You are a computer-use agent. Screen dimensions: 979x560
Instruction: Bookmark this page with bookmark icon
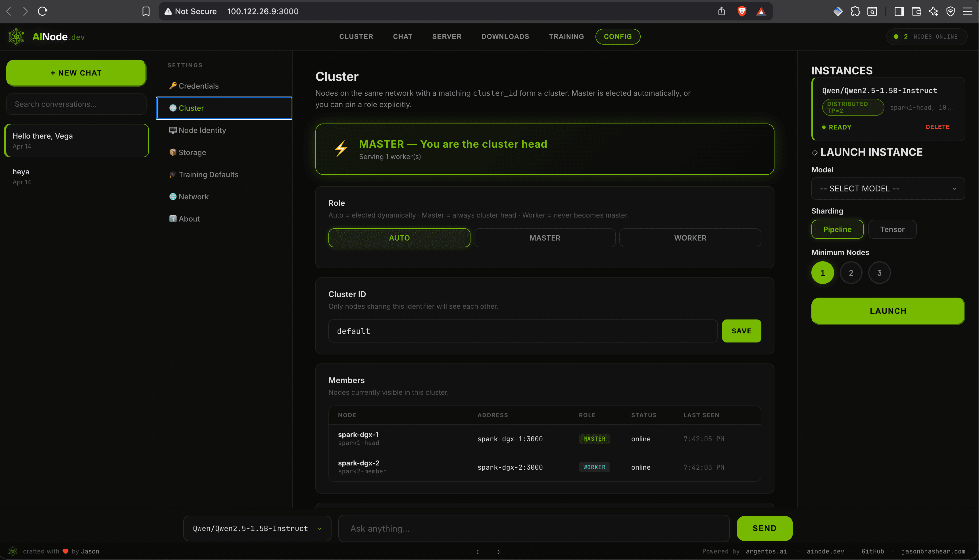[146, 11]
